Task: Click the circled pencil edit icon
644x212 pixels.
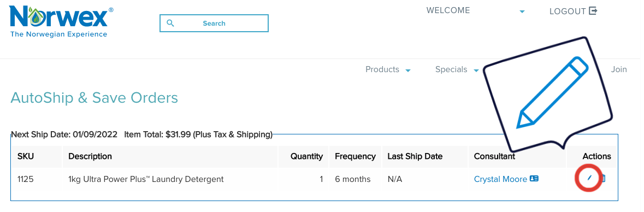Action: point(589,178)
